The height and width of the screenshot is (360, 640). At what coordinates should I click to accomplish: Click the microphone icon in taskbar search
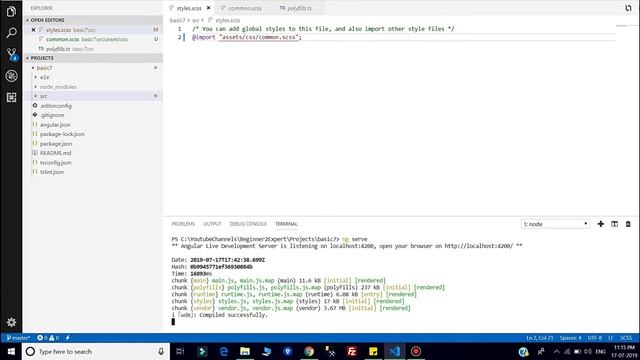point(161,351)
